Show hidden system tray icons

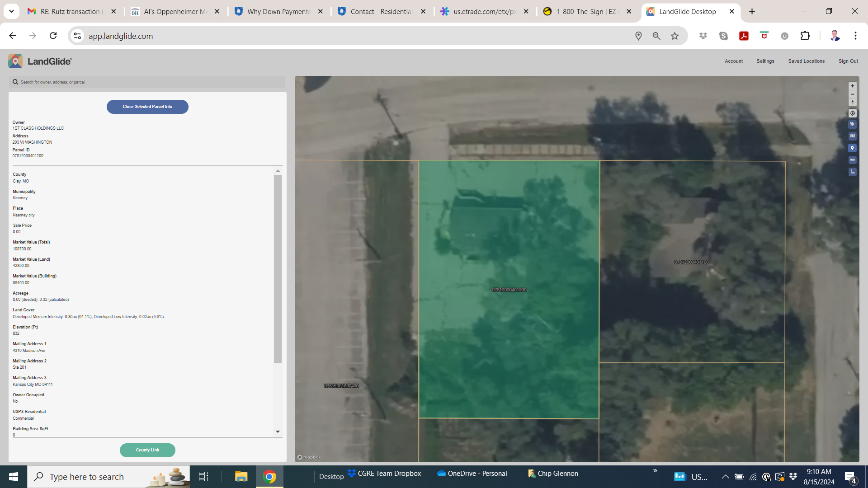pyautogui.click(x=725, y=477)
